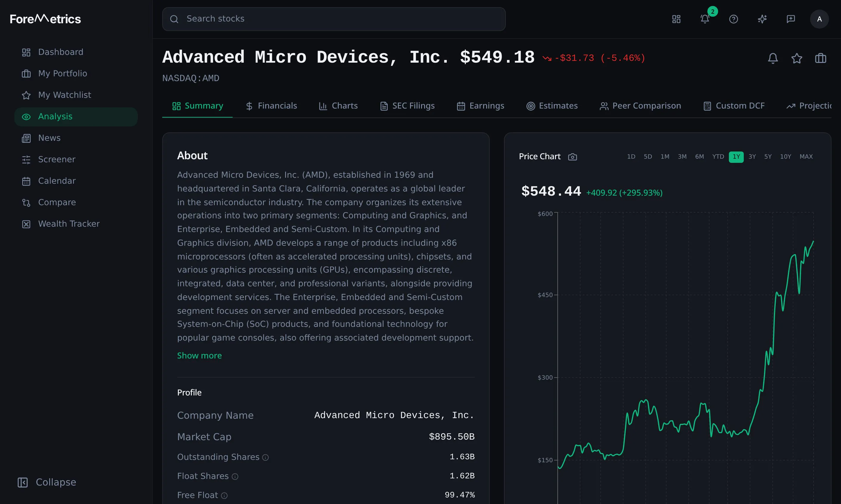Collapse the sidebar

coord(47,482)
